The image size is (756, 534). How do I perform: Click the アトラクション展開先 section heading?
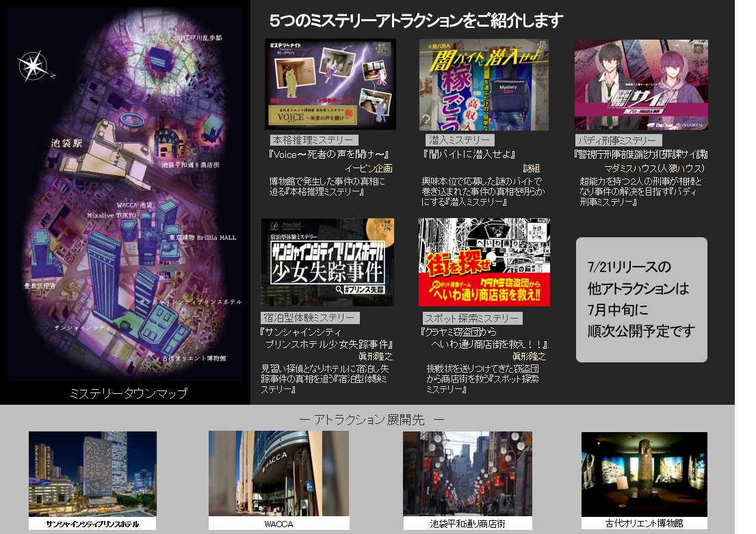coord(372,420)
